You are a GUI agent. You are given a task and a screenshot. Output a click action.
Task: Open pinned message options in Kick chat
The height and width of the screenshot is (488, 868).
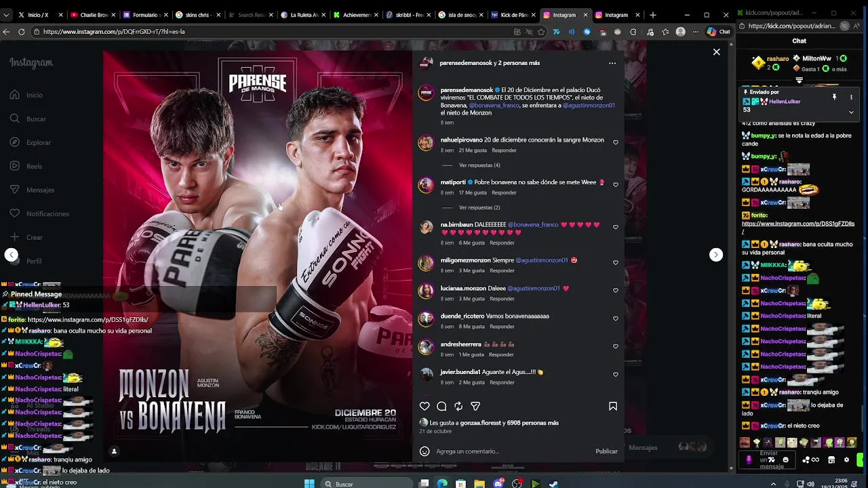click(851, 97)
